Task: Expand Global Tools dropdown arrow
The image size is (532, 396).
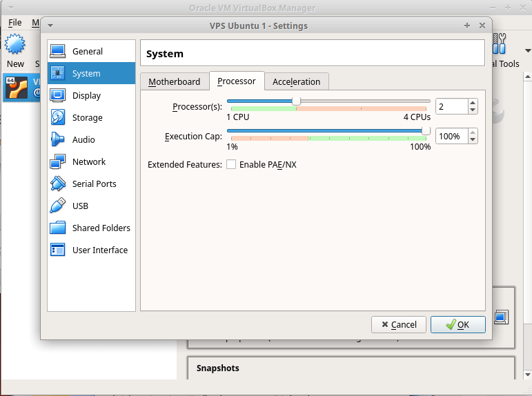Action: click(x=528, y=51)
